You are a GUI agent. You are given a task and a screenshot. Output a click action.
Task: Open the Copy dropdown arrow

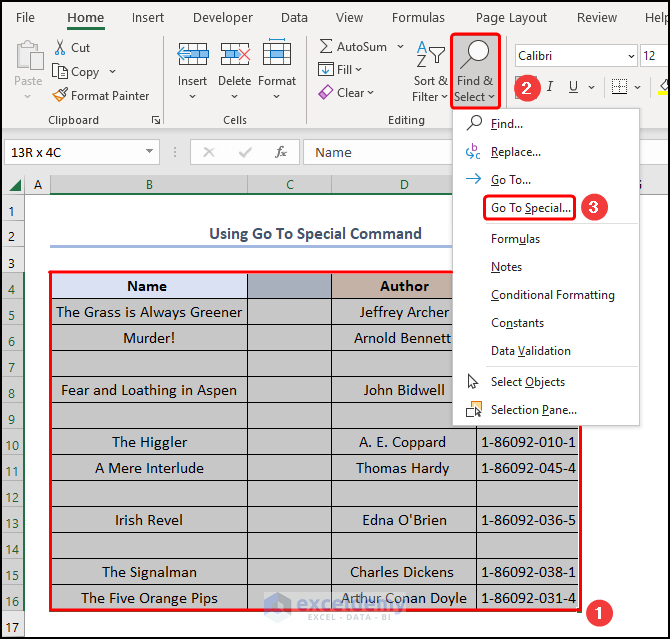(x=112, y=71)
